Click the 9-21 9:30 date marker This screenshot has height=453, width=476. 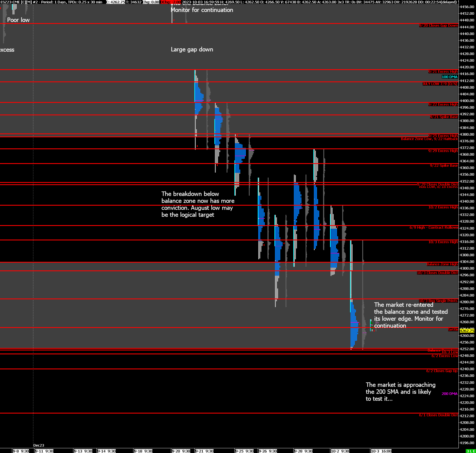pyautogui.click(x=204, y=451)
